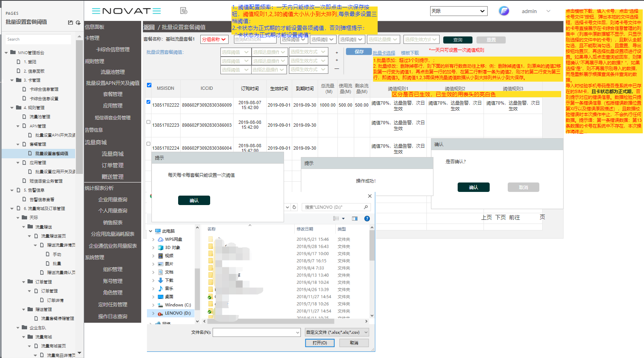Screen dimensions: 644x358
Task: Open the 流量池管理 page in sidebar
Action: click(x=40, y=117)
